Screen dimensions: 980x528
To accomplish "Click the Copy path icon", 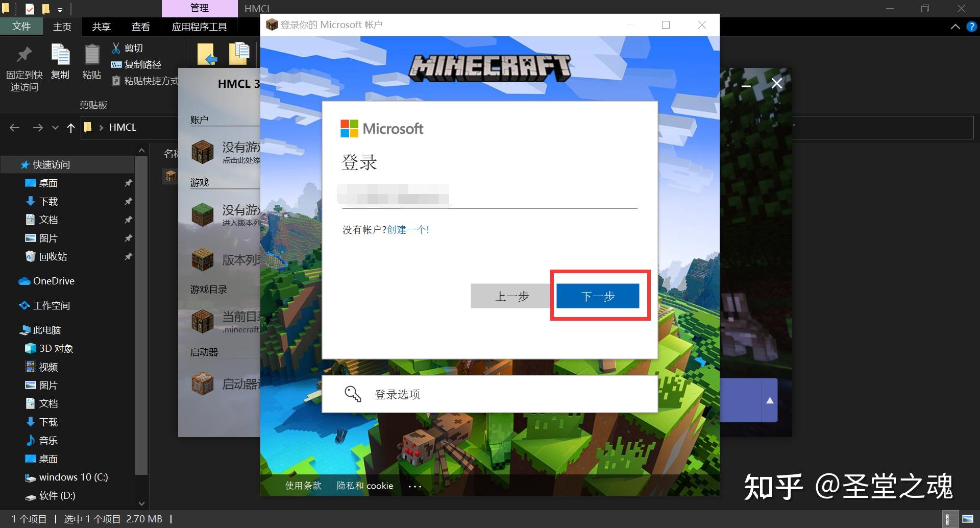I will (116, 64).
